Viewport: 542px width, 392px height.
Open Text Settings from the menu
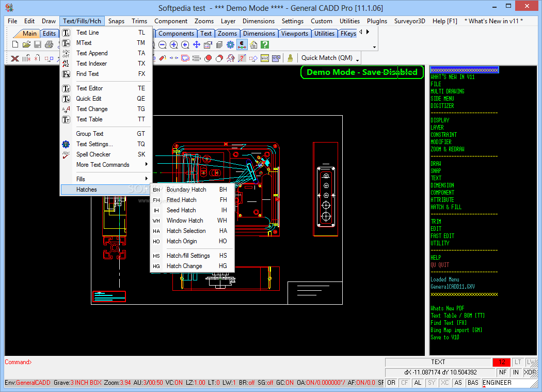click(x=106, y=144)
